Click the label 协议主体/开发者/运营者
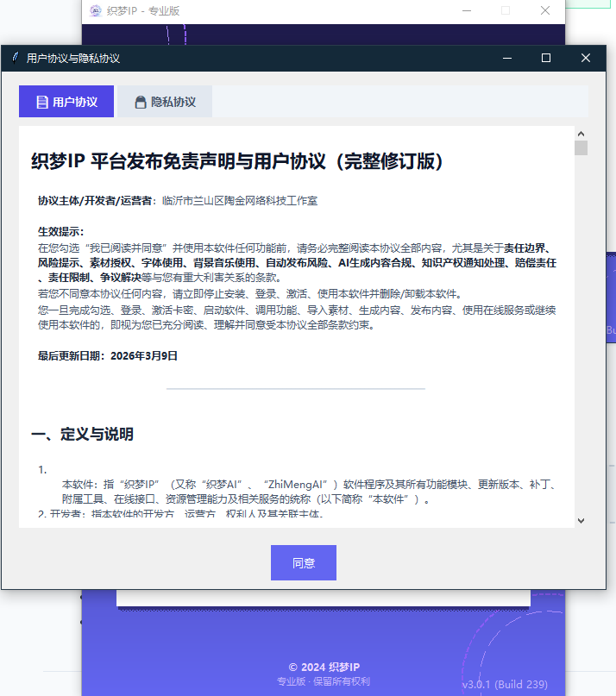The width and height of the screenshot is (616, 696). pyautogui.click(x=95, y=201)
